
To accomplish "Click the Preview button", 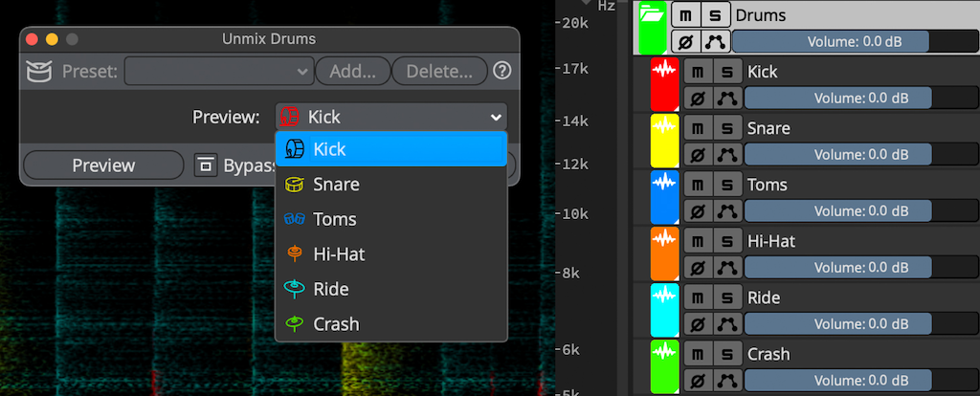I will (x=103, y=165).
